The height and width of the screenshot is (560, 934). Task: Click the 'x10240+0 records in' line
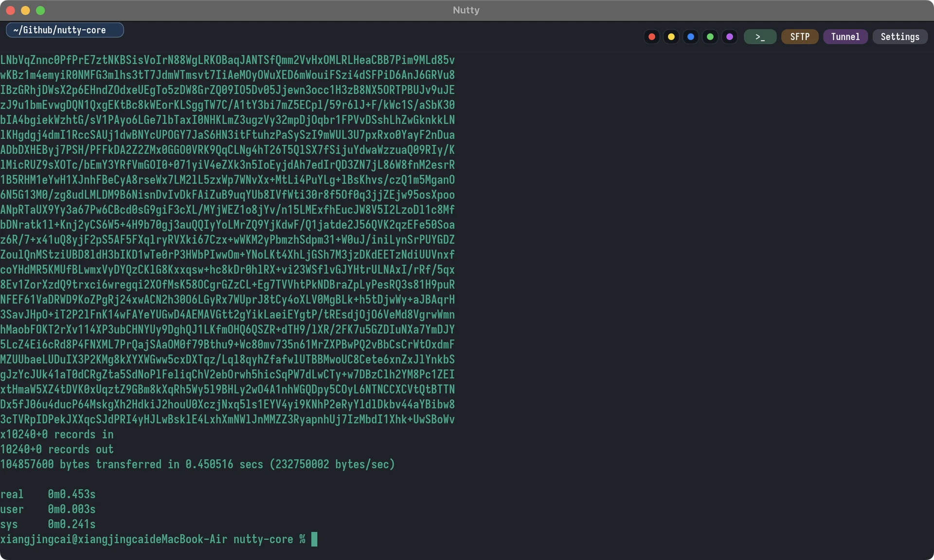tap(57, 434)
